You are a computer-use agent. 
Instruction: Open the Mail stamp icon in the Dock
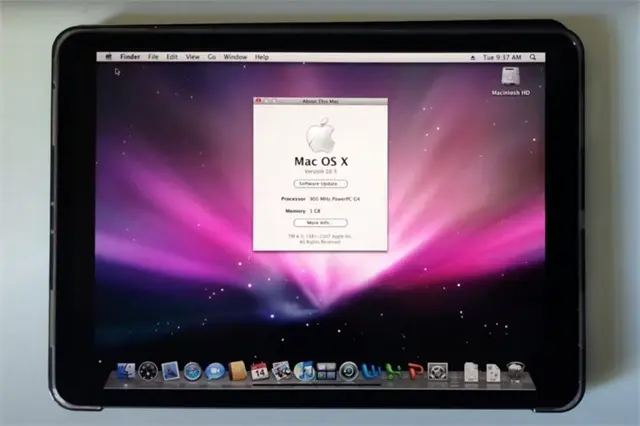tap(170, 371)
